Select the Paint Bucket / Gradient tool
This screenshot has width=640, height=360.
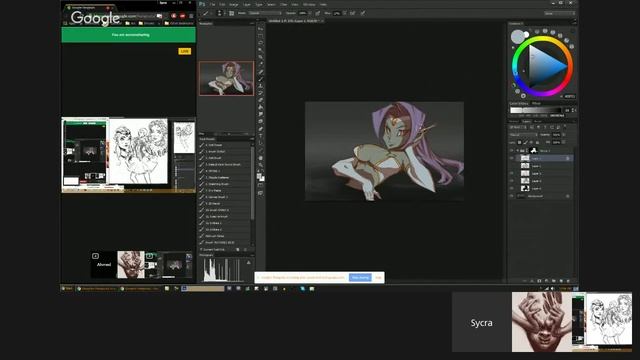point(260,107)
